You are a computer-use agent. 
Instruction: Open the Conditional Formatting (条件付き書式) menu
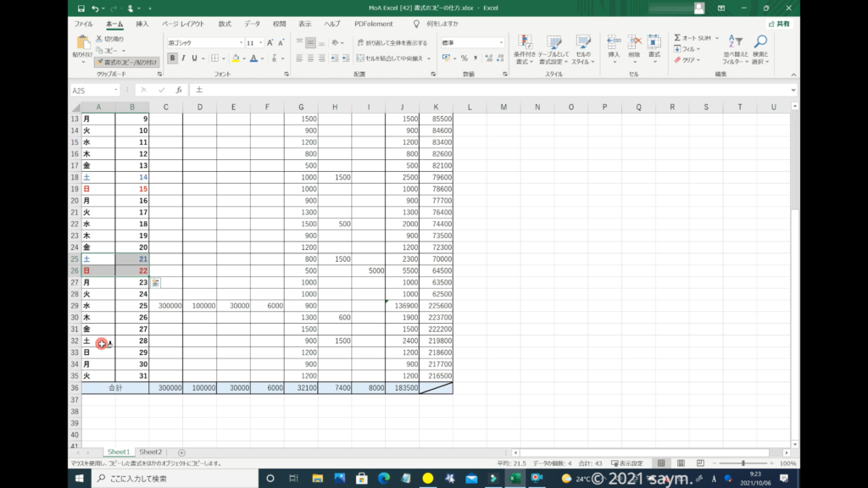(x=526, y=47)
